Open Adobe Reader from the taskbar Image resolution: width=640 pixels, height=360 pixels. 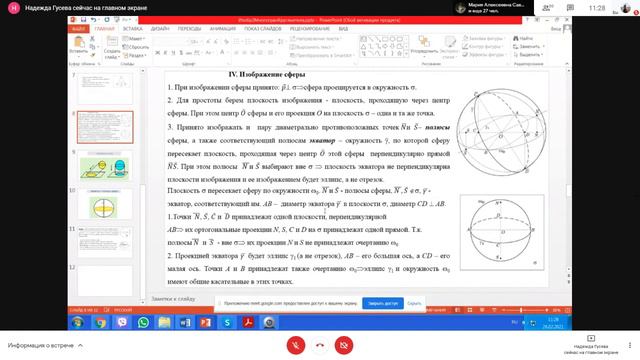248,322
